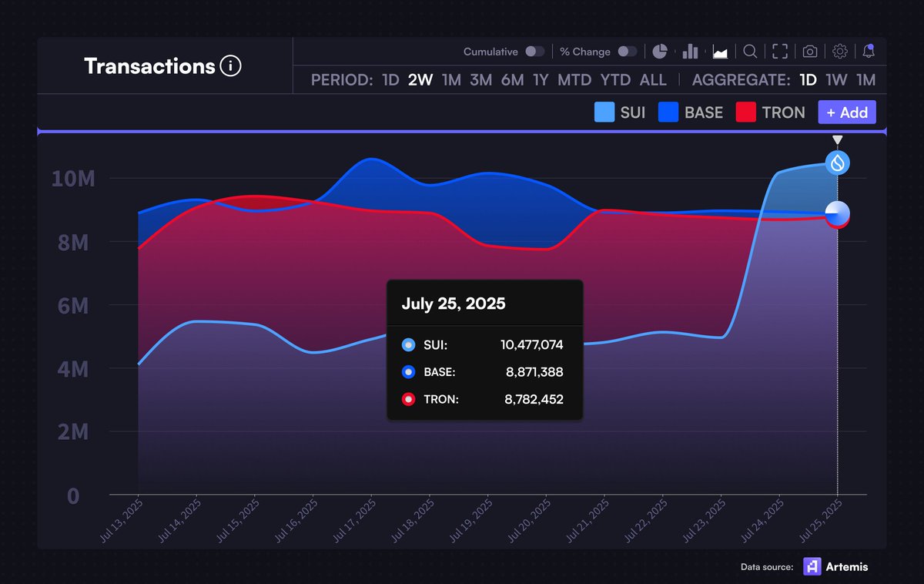Screen dimensions: 924x584
Task: Select the period 1M option
Action: (x=451, y=80)
